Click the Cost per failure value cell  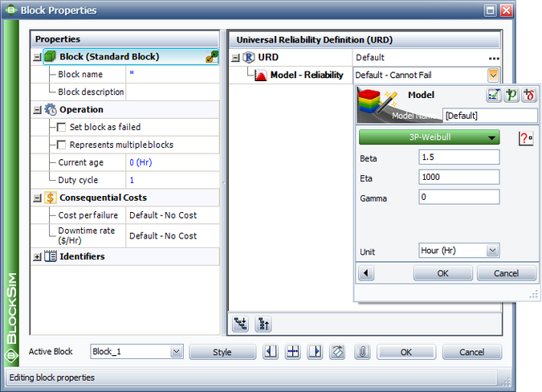tap(172, 215)
